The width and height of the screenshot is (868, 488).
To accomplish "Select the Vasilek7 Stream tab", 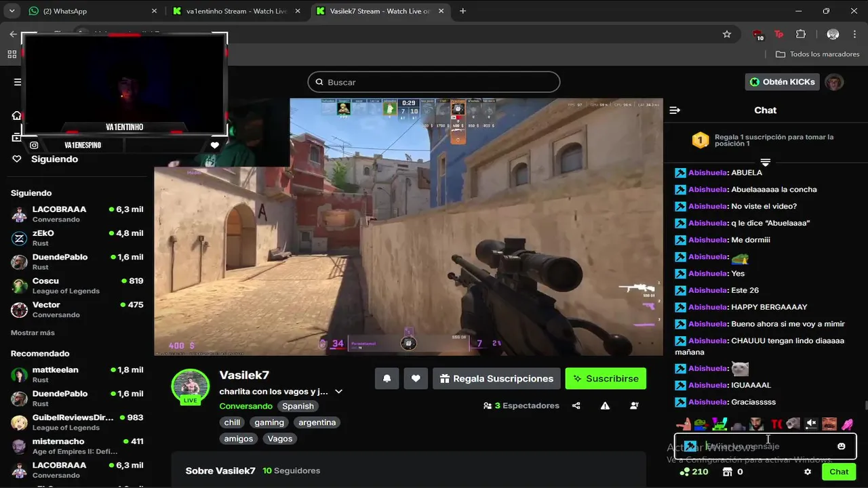I will point(381,11).
